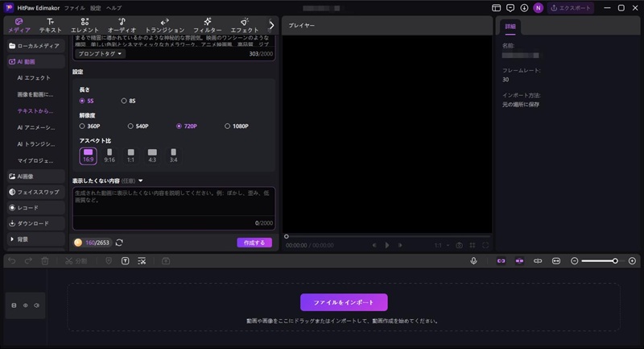This screenshot has height=349, width=644.
Task: Select the 5S length option
Action: point(87,101)
